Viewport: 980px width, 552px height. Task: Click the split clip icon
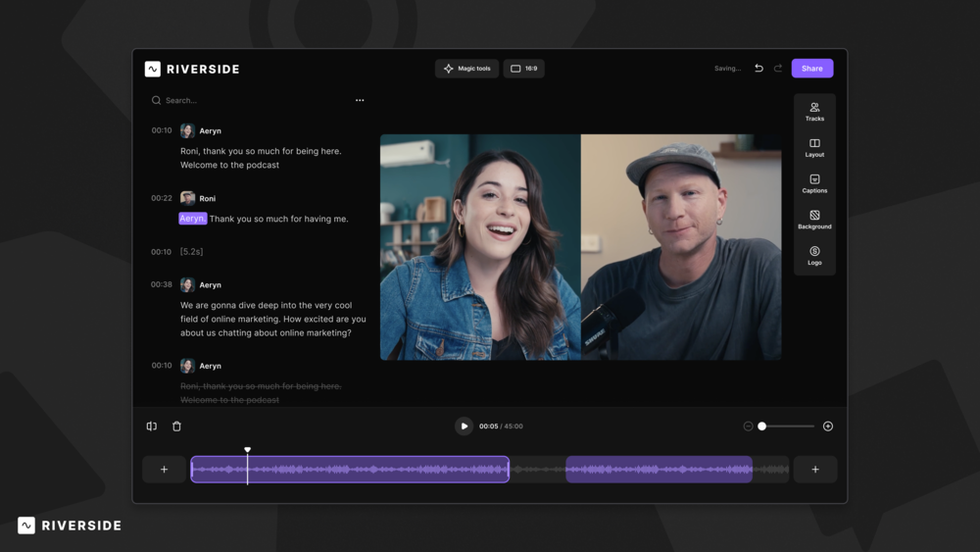[x=152, y=427]
